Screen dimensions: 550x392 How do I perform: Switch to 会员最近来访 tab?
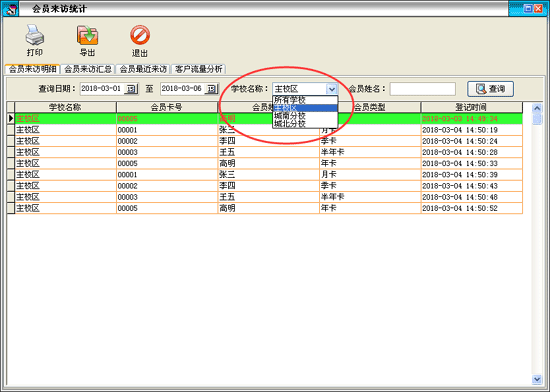(143, 69)
